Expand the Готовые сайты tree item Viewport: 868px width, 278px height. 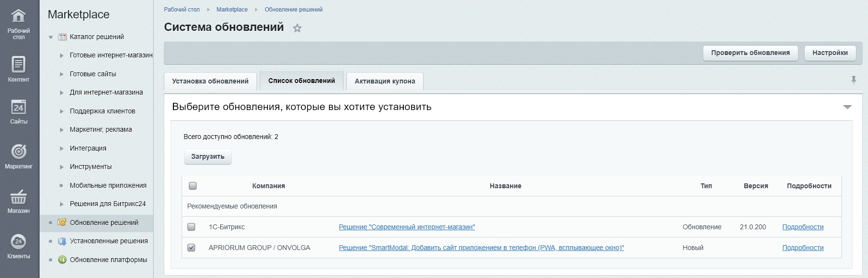tap(61, 74)
